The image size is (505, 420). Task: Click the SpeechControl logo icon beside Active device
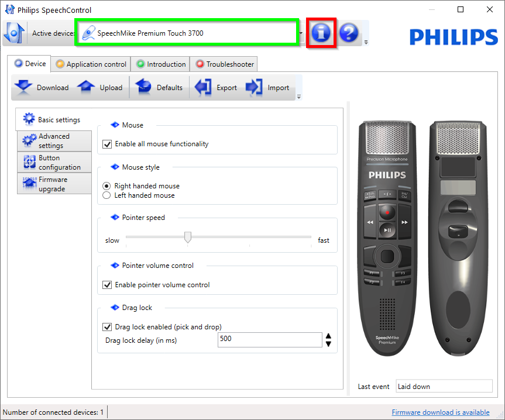(14, 33)
